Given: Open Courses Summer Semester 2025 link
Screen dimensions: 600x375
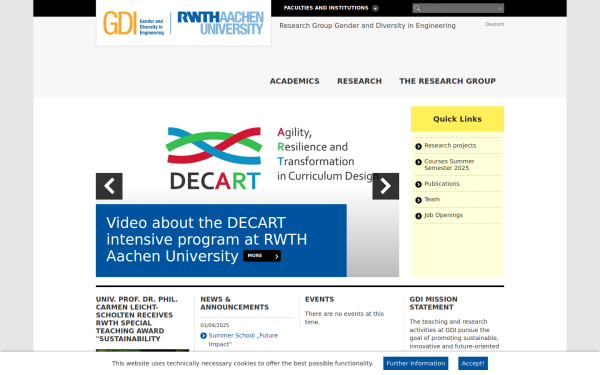Looking at the screenshot, I should click(x=449, y=165).
